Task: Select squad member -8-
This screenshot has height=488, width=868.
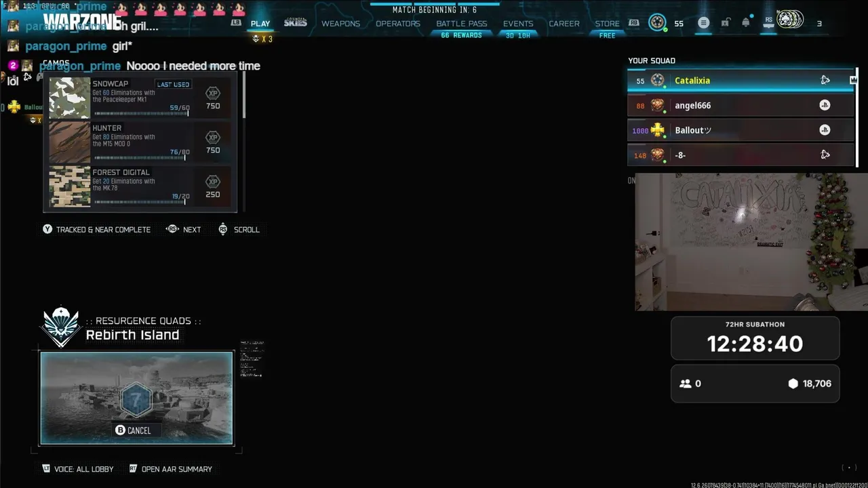Action: pos(741,155)
